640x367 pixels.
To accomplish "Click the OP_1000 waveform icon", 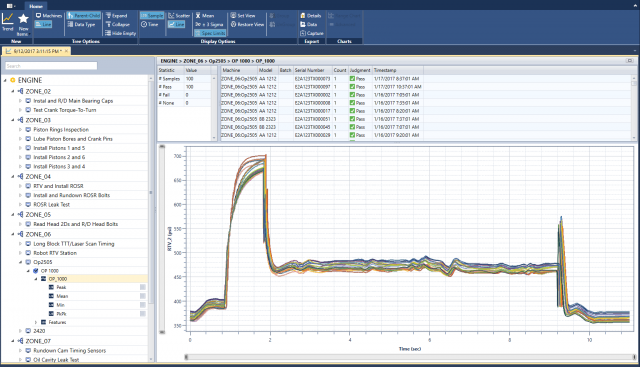I will pos(43,279).
